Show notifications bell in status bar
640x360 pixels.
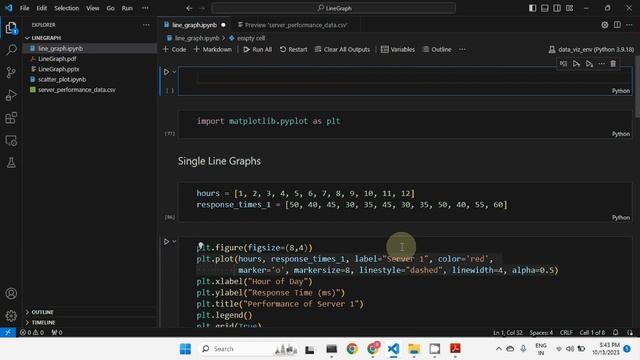(616, 332)
